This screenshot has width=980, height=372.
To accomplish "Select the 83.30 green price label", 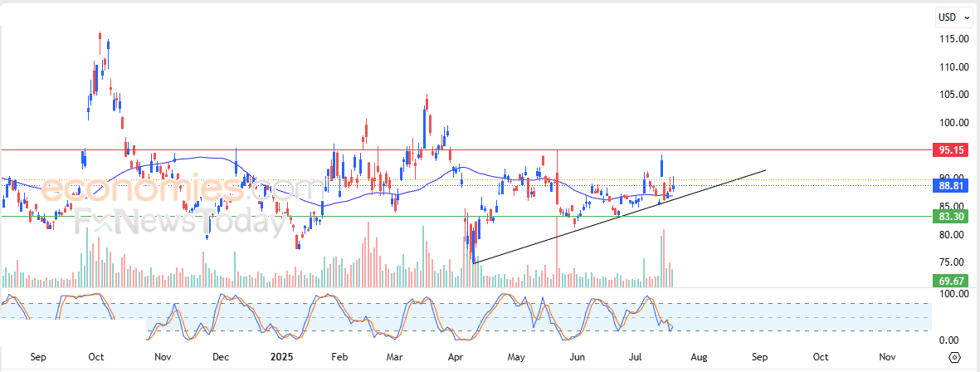I will point(950,217).
